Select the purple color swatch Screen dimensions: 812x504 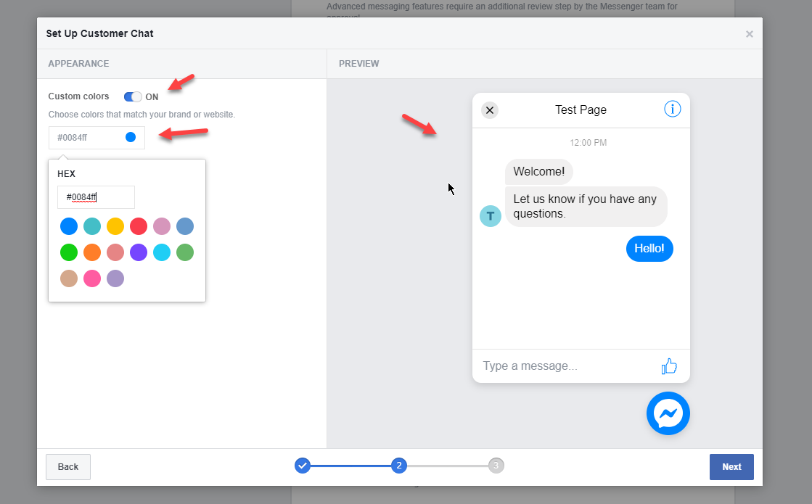[x=139, y=252]
